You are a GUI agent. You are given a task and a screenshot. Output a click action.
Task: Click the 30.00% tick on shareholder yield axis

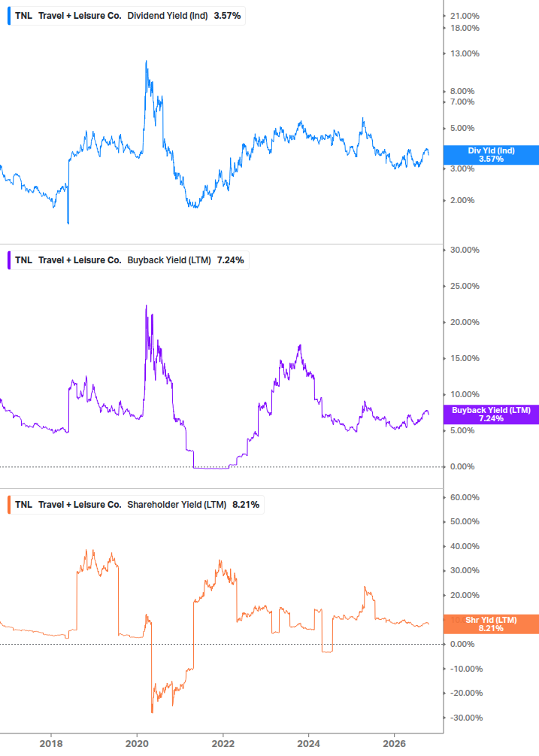(465, 570)
